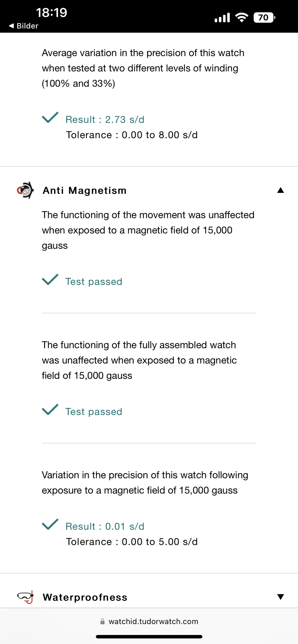Tap the checkmark beside Result 0.01 s/d

[50, 524]
